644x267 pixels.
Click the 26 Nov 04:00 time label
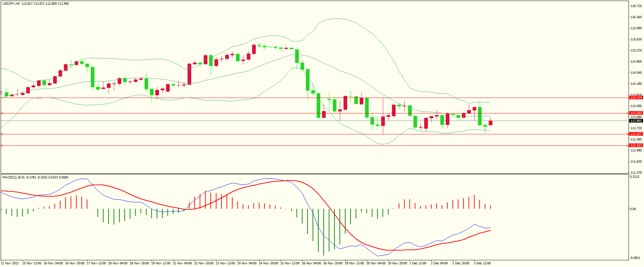(311, 263)
